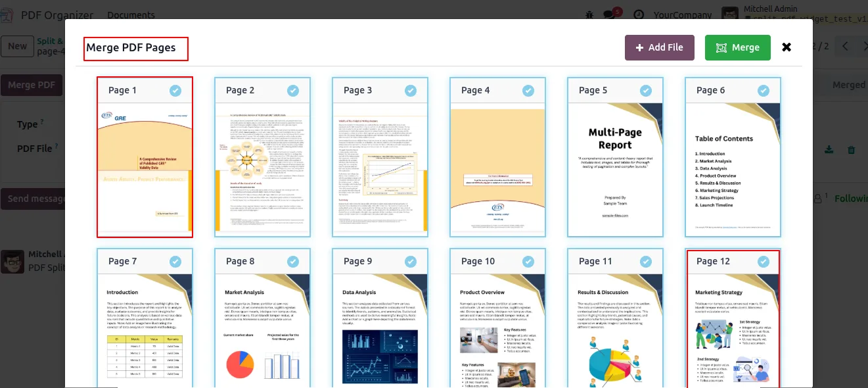The height and width of the screenshot is (388, 868).
Task: Open the activities clock icon
Action: [x=638, y=14]
